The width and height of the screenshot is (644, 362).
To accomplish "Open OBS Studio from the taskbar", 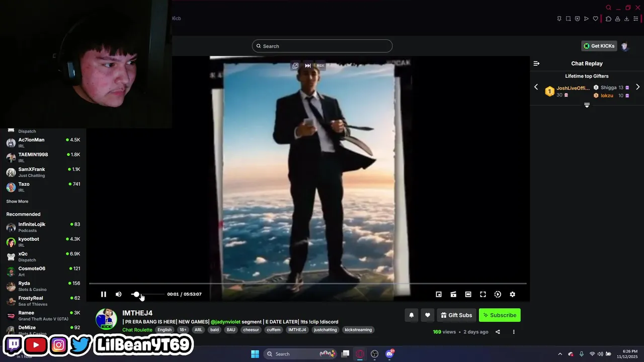I will [375, 354].
